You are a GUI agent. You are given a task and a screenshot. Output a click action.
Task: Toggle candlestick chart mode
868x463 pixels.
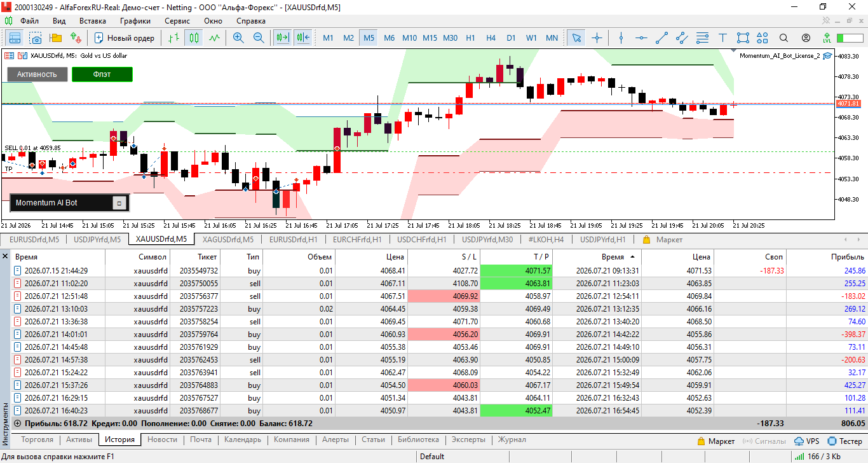click(x=194, y=38)
